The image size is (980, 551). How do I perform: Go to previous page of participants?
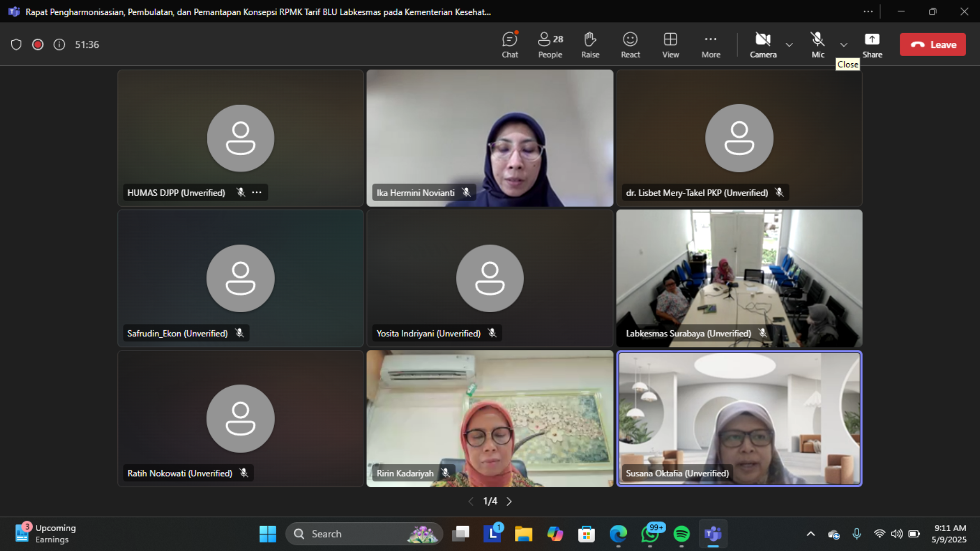[x=471, y=502]
